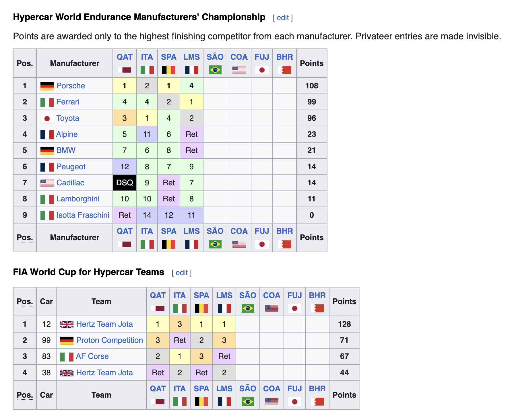Click the German flag beside BMW

click(x=47, y=151)
